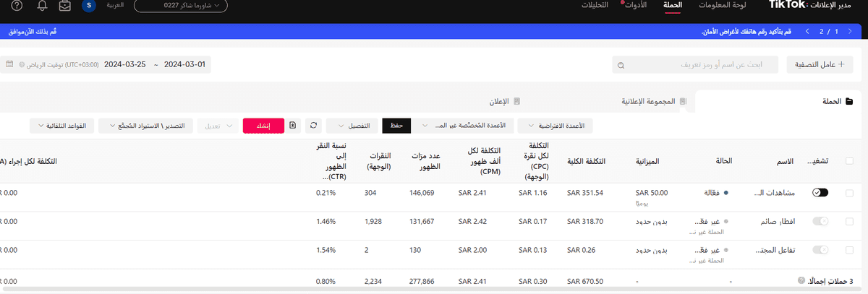Click the export file icon beside the create button
Viewport: 868px width, 294px height.
click(x=292, y=125)
